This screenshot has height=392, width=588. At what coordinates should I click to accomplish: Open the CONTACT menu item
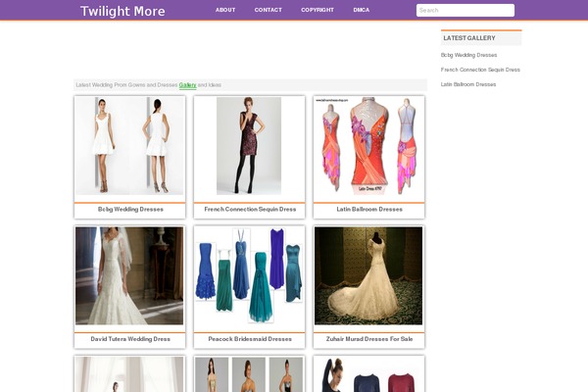pyautogui.click(x=269, y=10)
